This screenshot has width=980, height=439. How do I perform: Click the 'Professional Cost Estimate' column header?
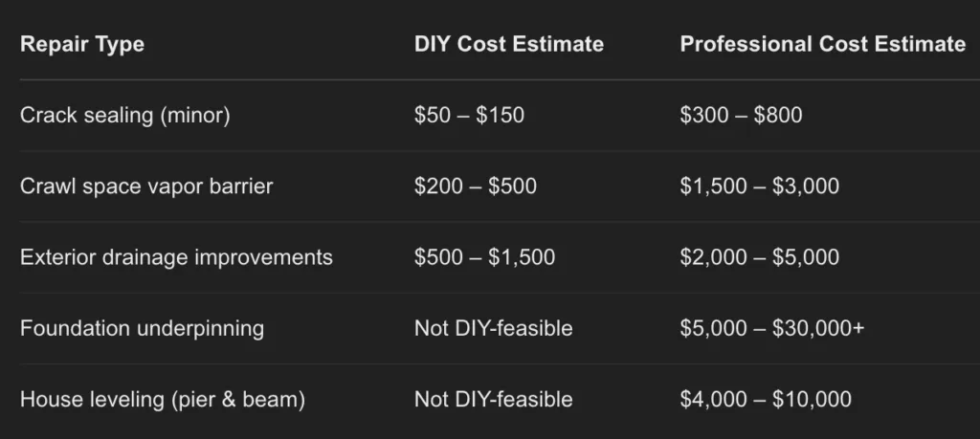(823, 44)
